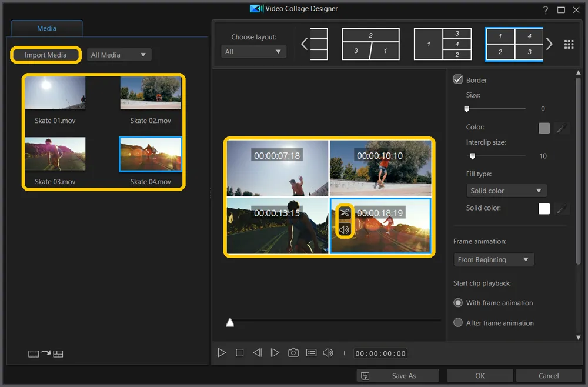The width and height of the screenshot is (588, 387).
Task: Select After frame animation radio button
Action: tap(458, 322)
